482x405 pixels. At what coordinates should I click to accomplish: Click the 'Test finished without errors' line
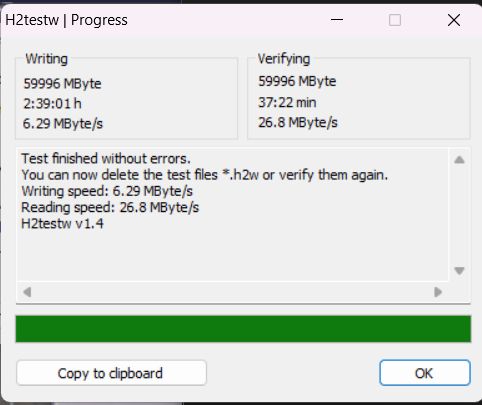106,159
